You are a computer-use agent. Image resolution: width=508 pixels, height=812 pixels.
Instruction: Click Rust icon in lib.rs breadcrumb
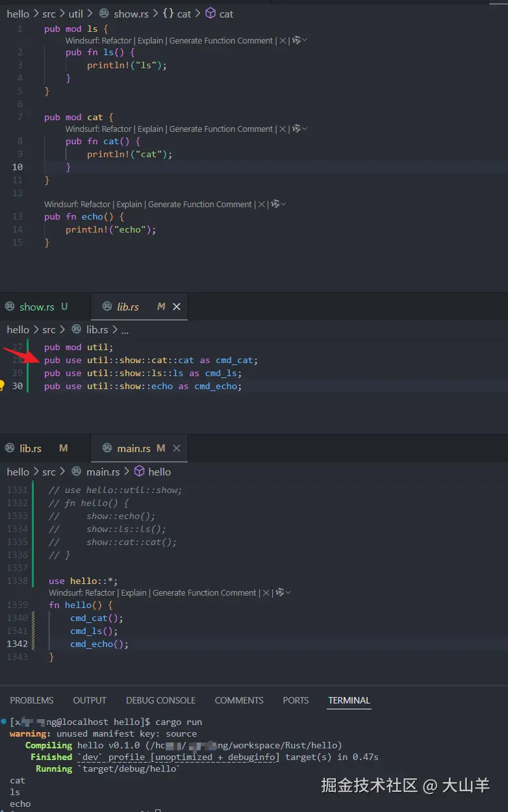coord(77,329)
